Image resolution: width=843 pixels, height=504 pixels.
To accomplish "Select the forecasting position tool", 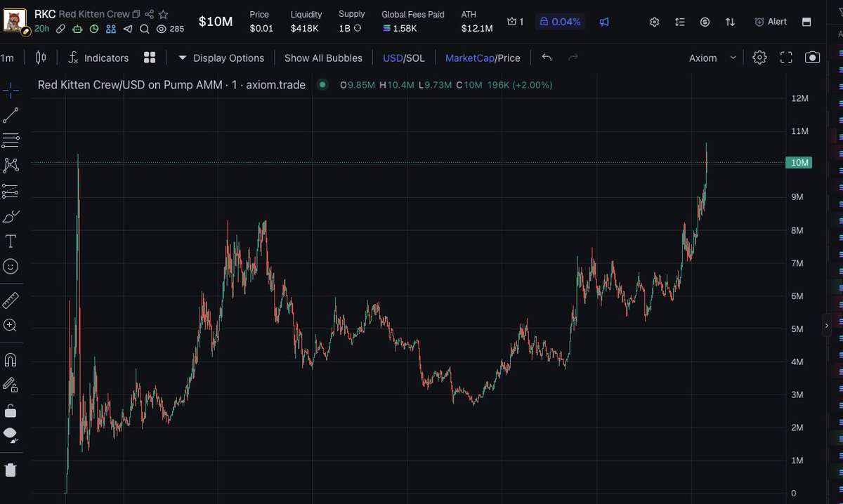I will pyautogui.click(x=11, y=191).
